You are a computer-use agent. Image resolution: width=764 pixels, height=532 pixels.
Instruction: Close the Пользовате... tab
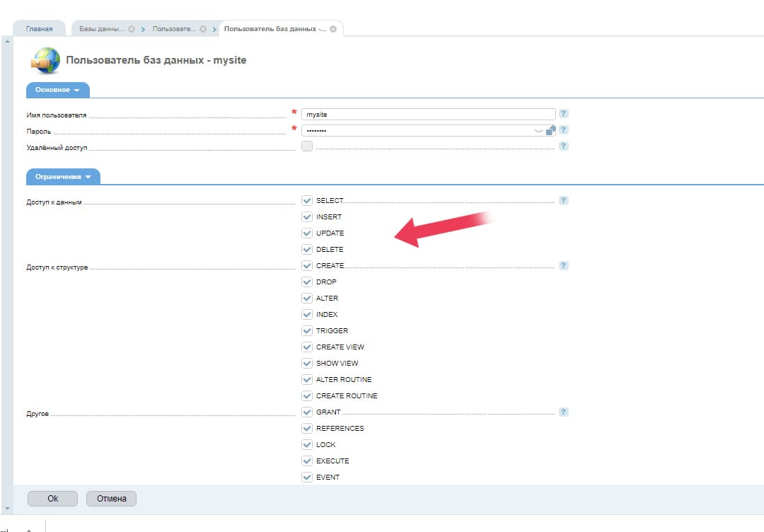pyautogui.click(x=203, y=29)
